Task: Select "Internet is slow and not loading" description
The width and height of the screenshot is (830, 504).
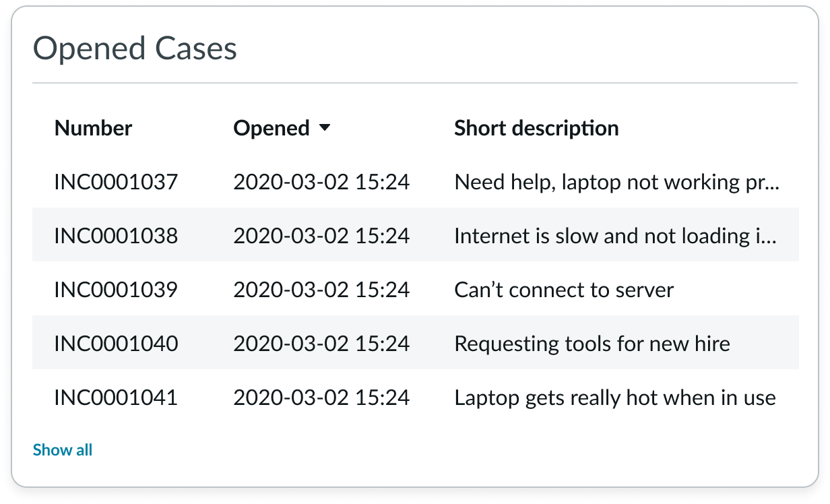Action: coord(616,236)
